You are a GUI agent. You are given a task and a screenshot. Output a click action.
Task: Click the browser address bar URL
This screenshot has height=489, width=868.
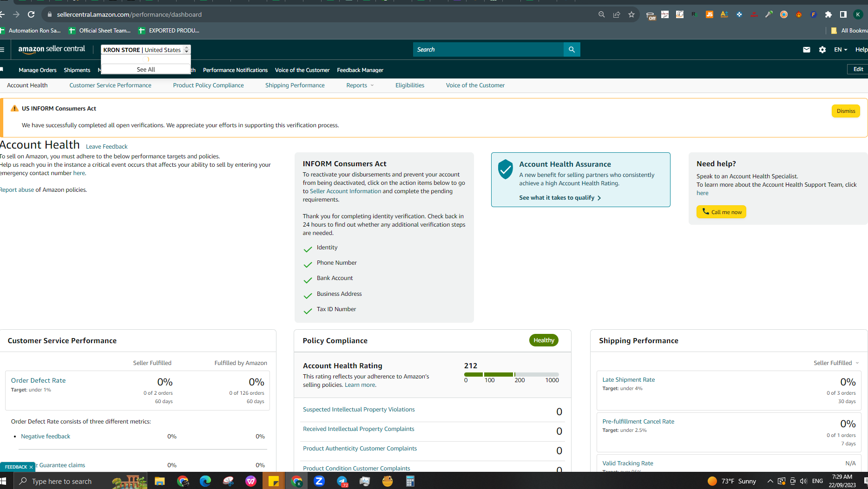coord(129,14)
